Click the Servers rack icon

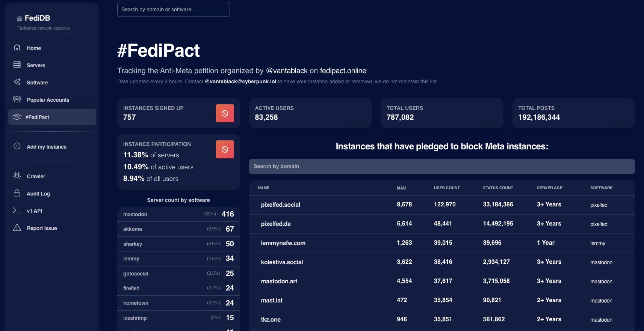(x=17, y=65)
